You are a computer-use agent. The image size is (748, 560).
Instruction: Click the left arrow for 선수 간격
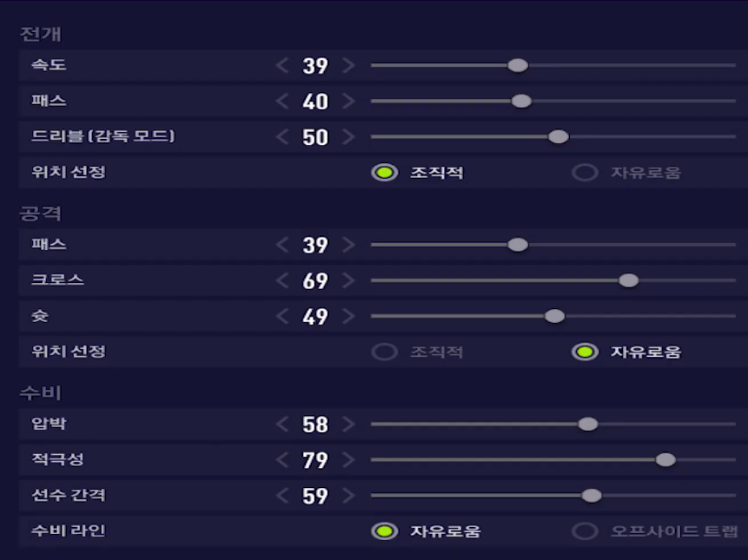(x=282, y=496)
